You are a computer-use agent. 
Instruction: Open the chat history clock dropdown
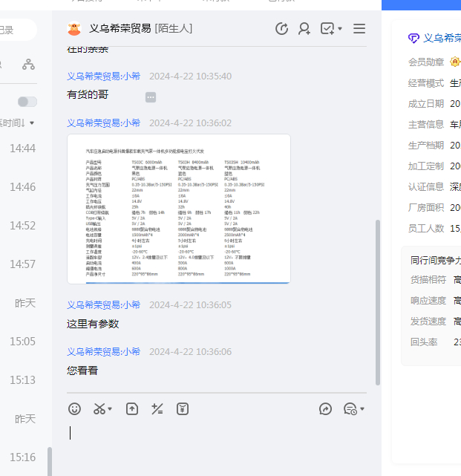pos(353,408)
